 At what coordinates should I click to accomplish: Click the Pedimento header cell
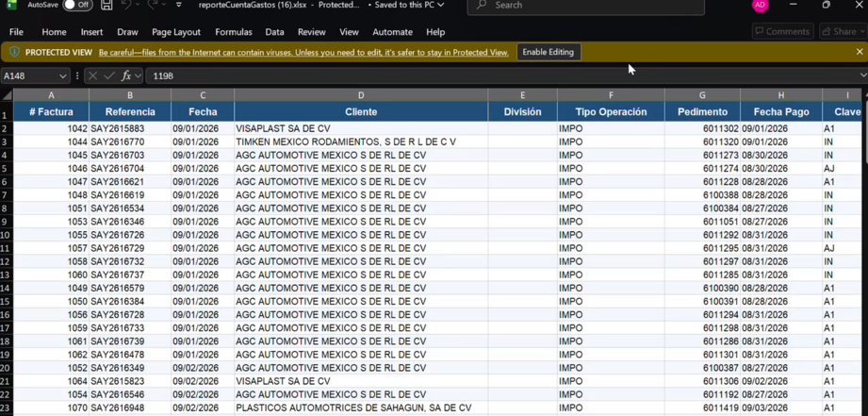pos(702,112)
